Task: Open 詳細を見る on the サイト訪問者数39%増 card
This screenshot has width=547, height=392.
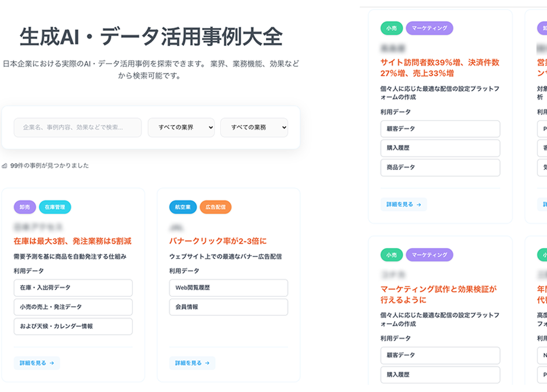Action: pyautogui.click(x=404, y=204)
